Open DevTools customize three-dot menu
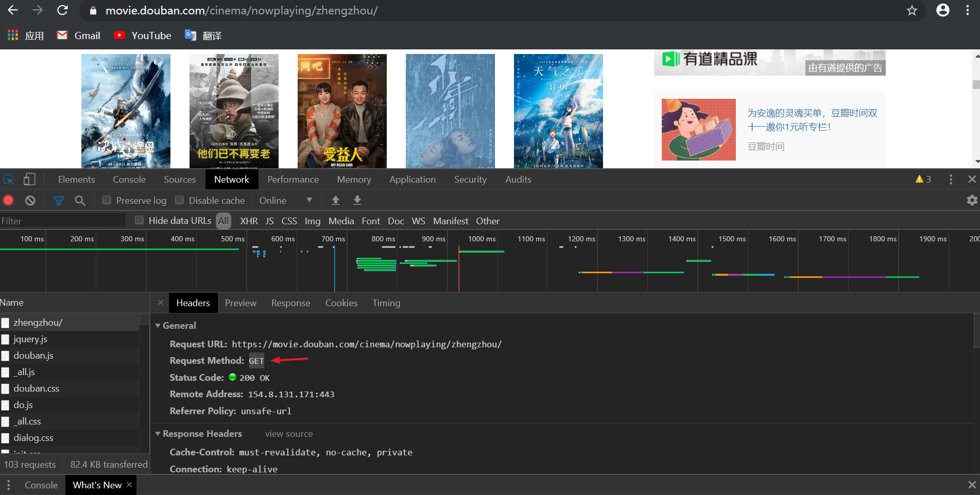The image size is (980, 495). click(x=951, y=179)
